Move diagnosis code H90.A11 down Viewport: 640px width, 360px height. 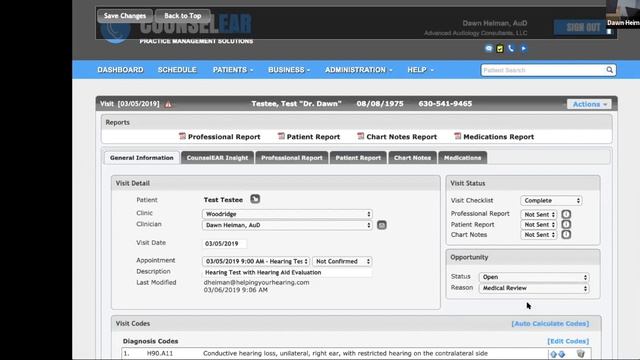click(x=562, y=354)
